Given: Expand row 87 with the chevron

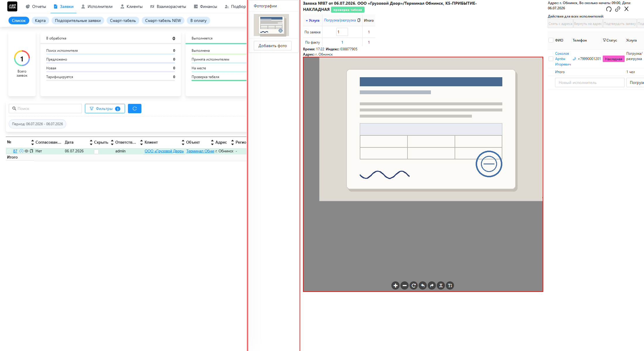Looking at the screenshot, I should [9, 151].
